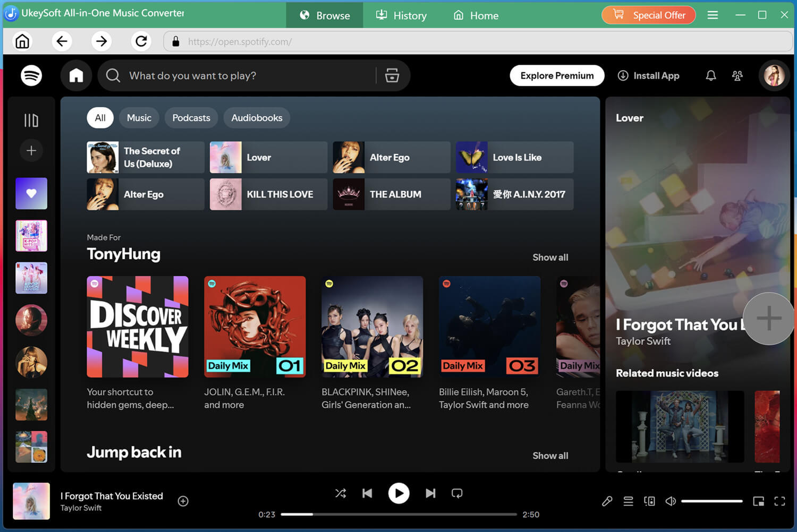This screenshot has width=797, height=532.
Task: Open the Discover Weekly playlist thumbnail
Action: pos(137,327)
